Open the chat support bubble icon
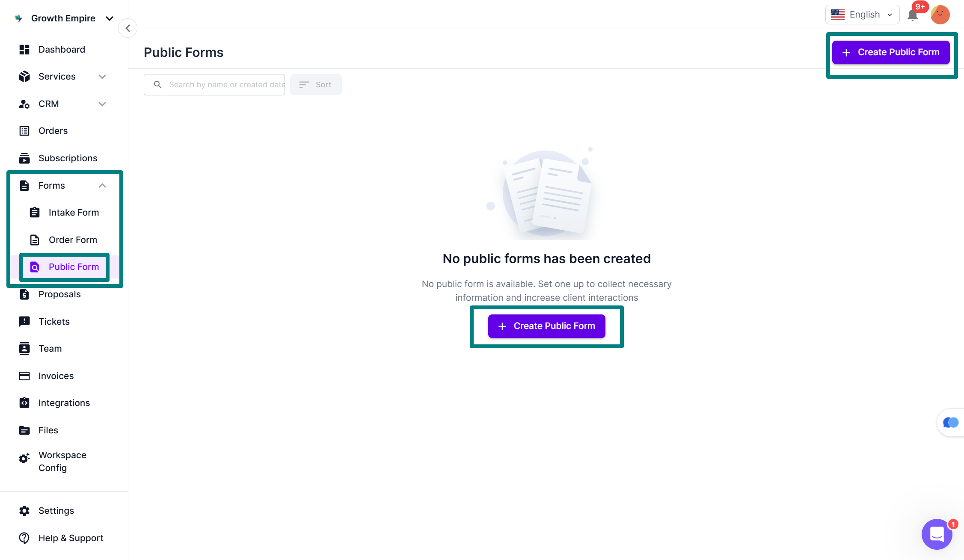This screenshot has width=964, height=560. tap(936, 533)
